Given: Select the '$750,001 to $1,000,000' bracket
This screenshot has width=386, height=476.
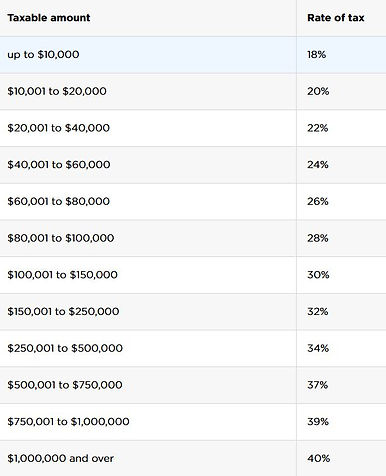Looking at the screenshot, I should point(193,422).
